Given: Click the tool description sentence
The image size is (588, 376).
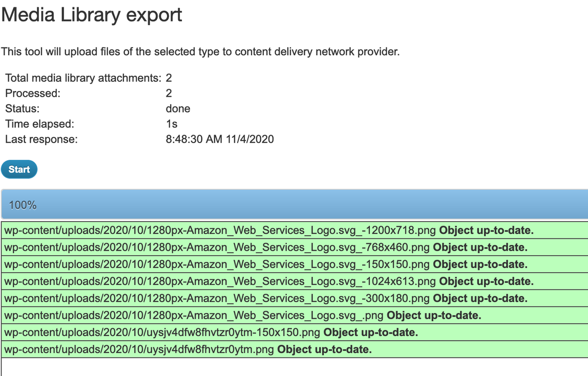Looking at the screenshot, I should pyautogui.click(x=200, y=52).
